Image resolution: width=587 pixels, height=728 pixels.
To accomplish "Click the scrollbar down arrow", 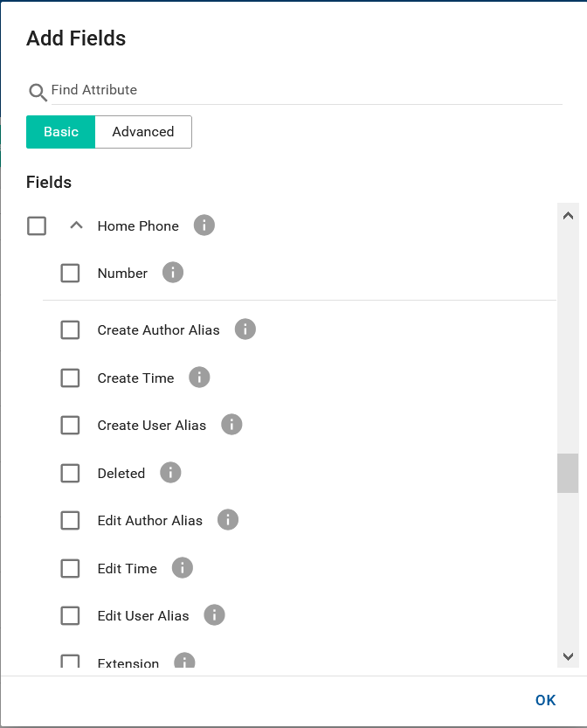I will tap(567, 658).
